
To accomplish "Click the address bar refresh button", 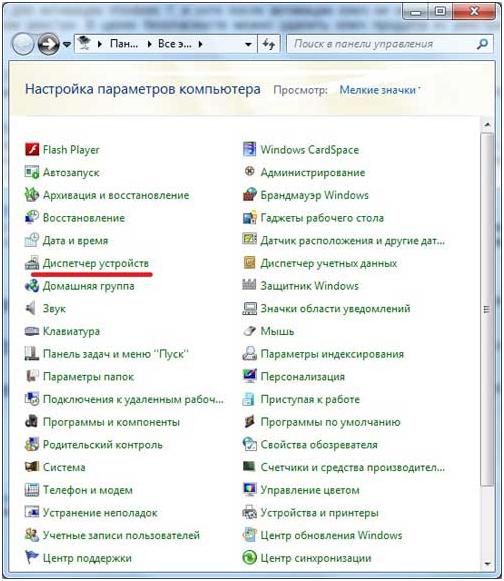I will point(269,44).
